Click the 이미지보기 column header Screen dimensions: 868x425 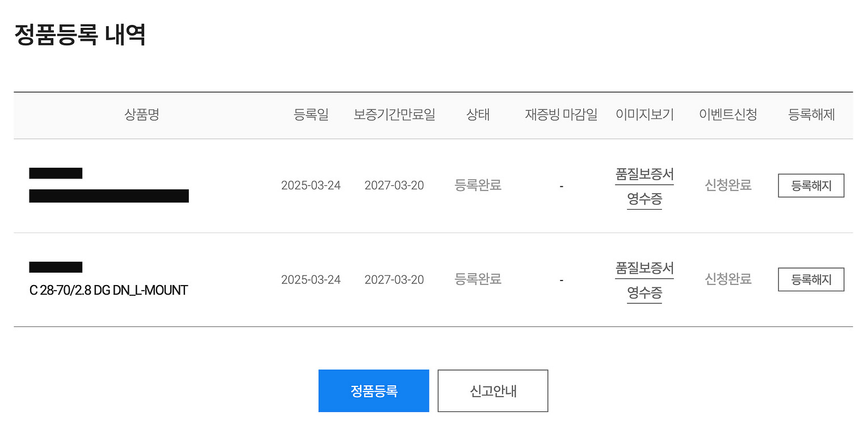click(x=644, y=115)
